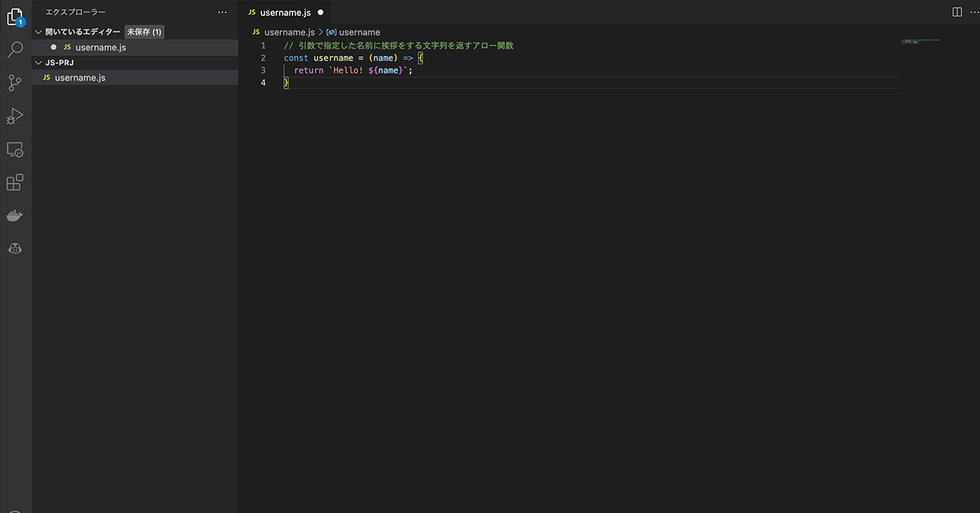The image size is (980, 513).
Task: Select username.js in JS-PRJ folder
Action: coord(80,78)
